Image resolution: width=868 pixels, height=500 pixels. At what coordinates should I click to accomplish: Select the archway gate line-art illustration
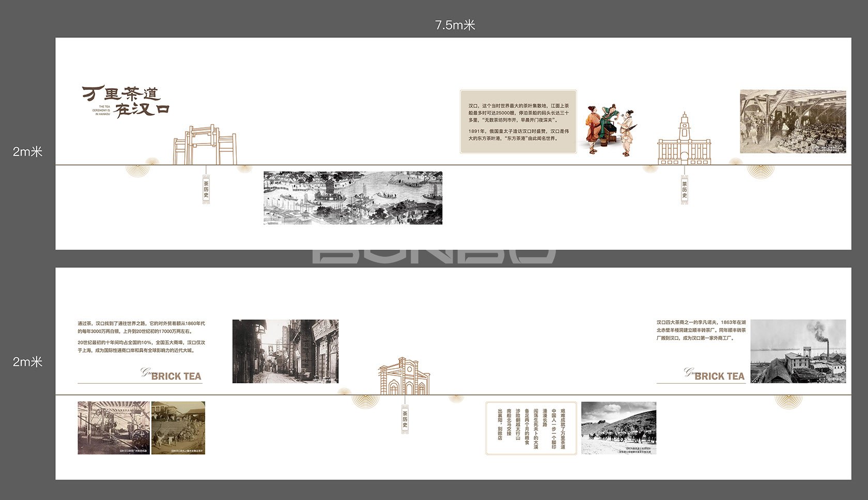point(205,145)
